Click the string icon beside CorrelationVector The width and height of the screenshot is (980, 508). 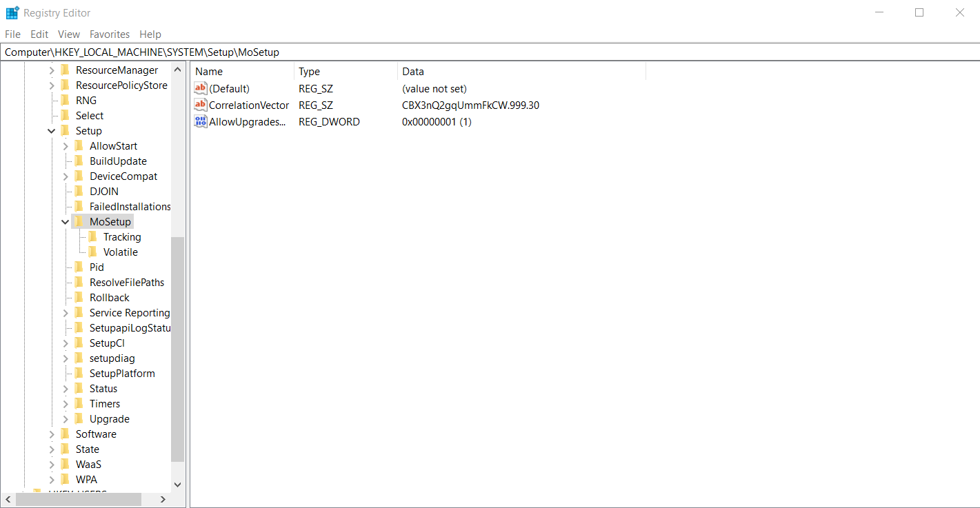coord(200,105)
